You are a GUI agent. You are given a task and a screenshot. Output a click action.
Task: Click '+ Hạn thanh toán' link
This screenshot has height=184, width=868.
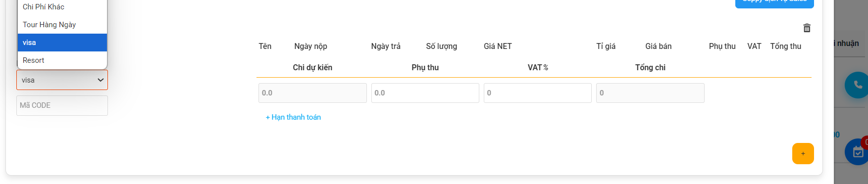click(x=293, y=117)
